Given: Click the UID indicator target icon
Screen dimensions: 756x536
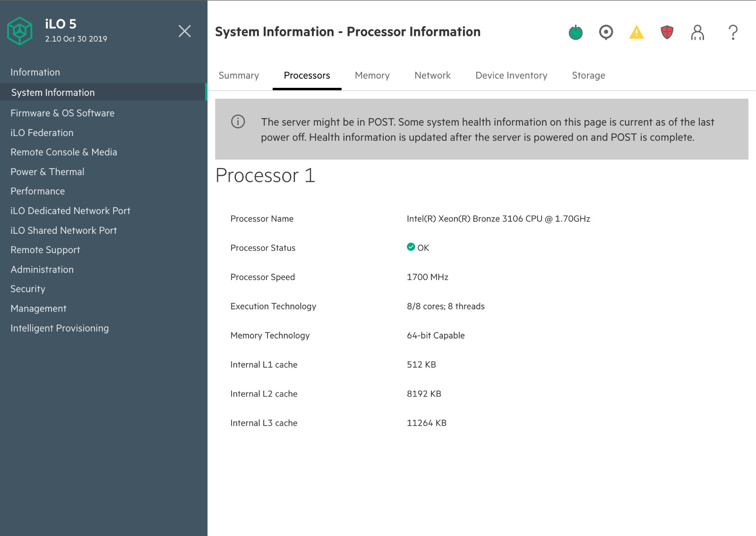Looking at the screenshot, I should pyautogui.click(x=606, y=32).
